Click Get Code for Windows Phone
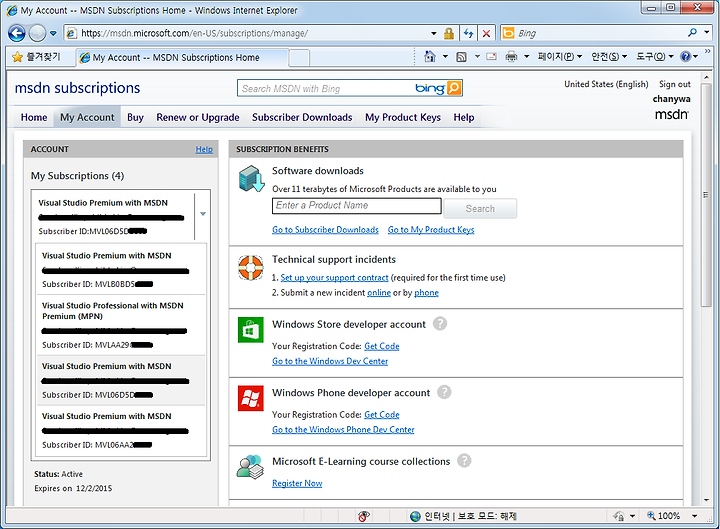Image resolution: width=720 pixels, height=529 pixels. pos(382,415)
